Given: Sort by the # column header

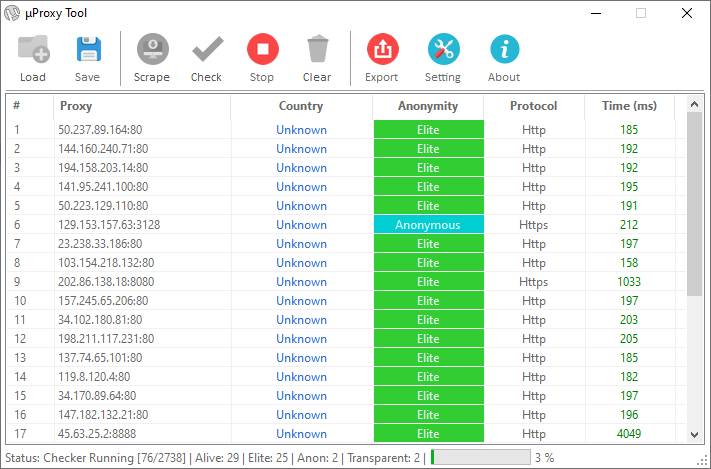Looking at the screenshot, I should 17,106.
